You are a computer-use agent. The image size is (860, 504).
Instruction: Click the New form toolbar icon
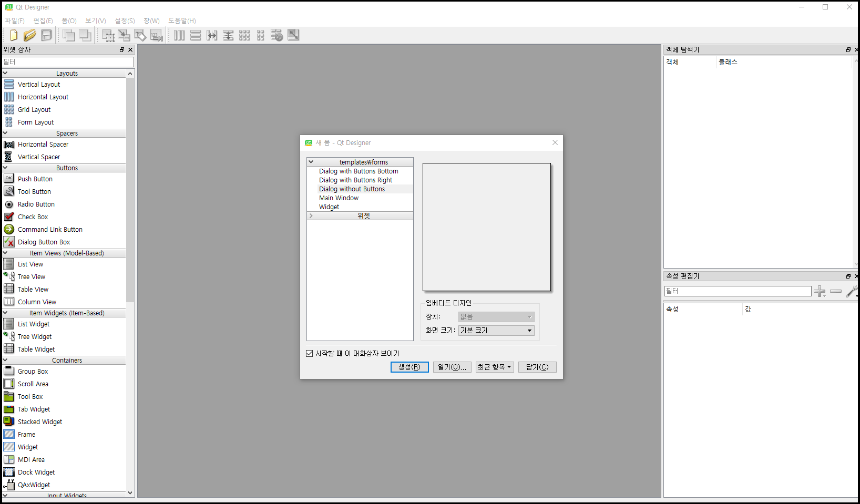14,35
